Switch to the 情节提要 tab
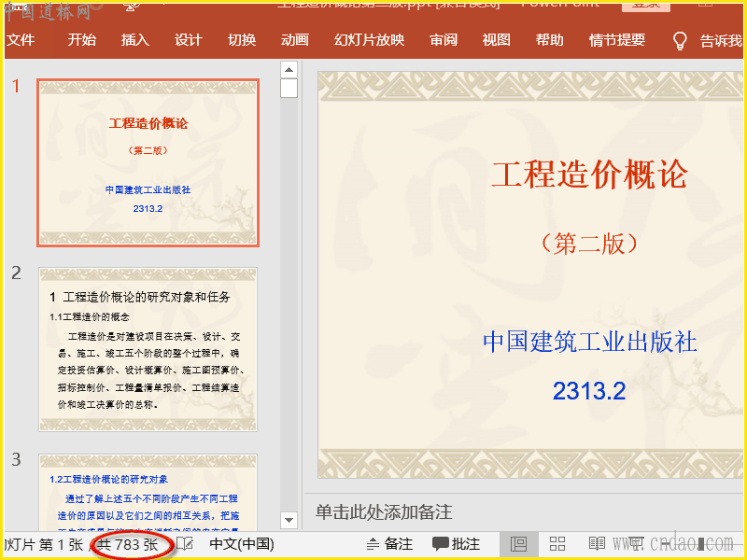 coord(617,40)
